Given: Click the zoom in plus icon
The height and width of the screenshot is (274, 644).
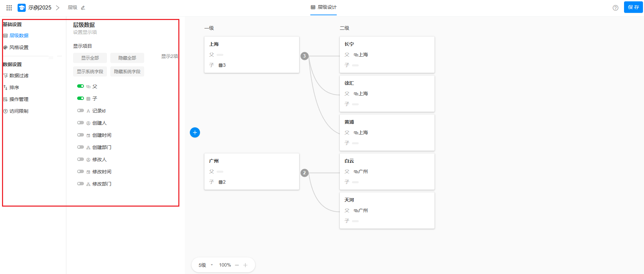Looking at the screenshot, I should pos(245,265).
